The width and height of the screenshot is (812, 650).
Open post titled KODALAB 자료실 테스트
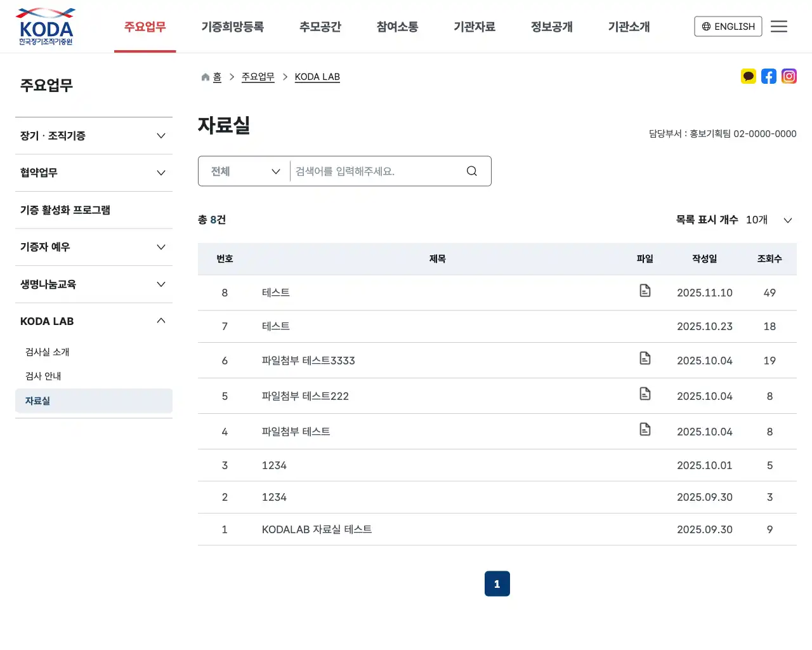click(x=317, y=529)
